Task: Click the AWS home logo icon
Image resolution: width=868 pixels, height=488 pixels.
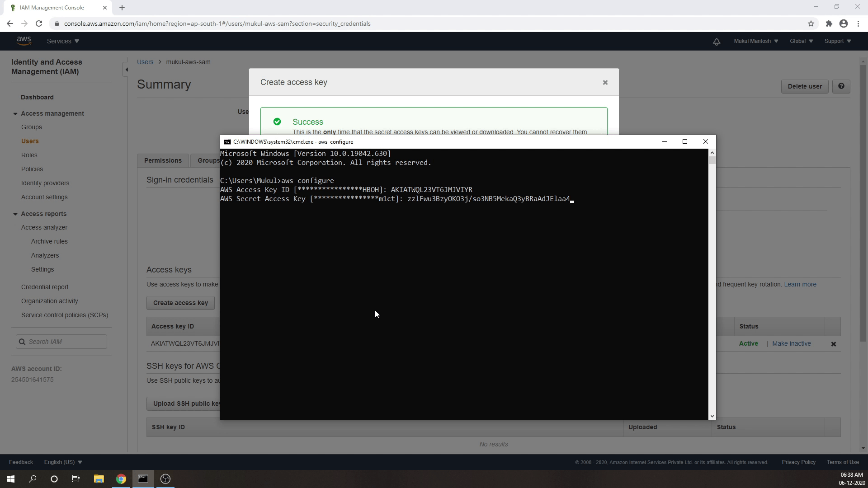Action: (24, 41)
